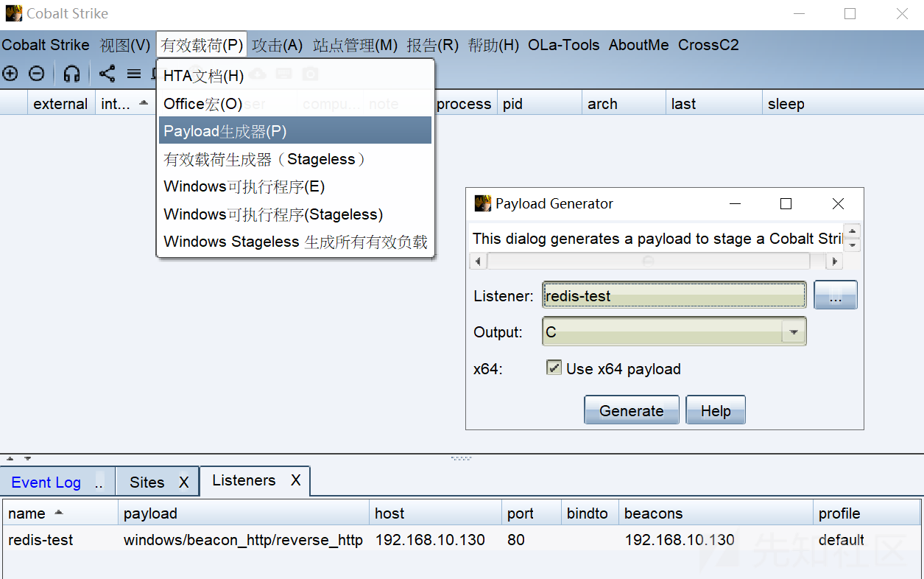
Task: Sort sessions by arch column
Action: (x=624, y=104)
